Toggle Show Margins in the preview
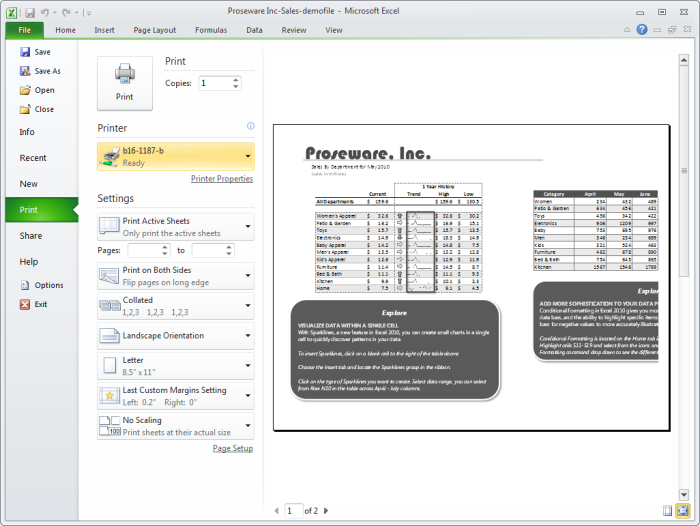This screenshot has height=526, width=700. tap(667, 510)
